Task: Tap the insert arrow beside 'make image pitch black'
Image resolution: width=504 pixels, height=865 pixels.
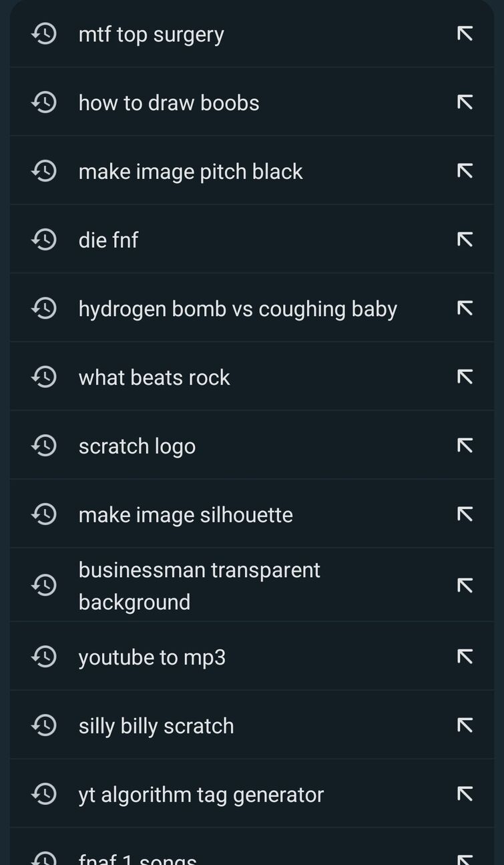Action: (465, 171)
